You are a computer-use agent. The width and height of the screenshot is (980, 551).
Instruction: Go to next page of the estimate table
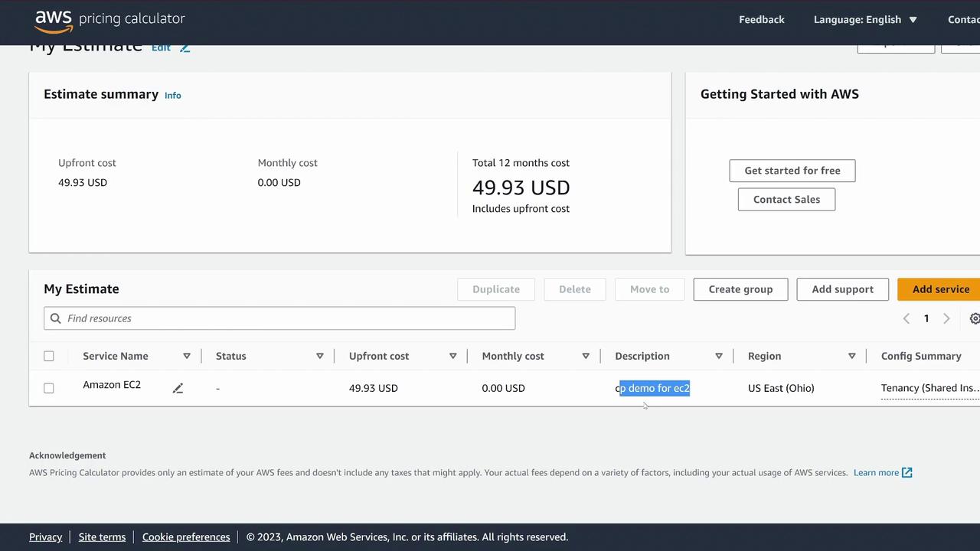pyautogui.click(x=946, y=318)
